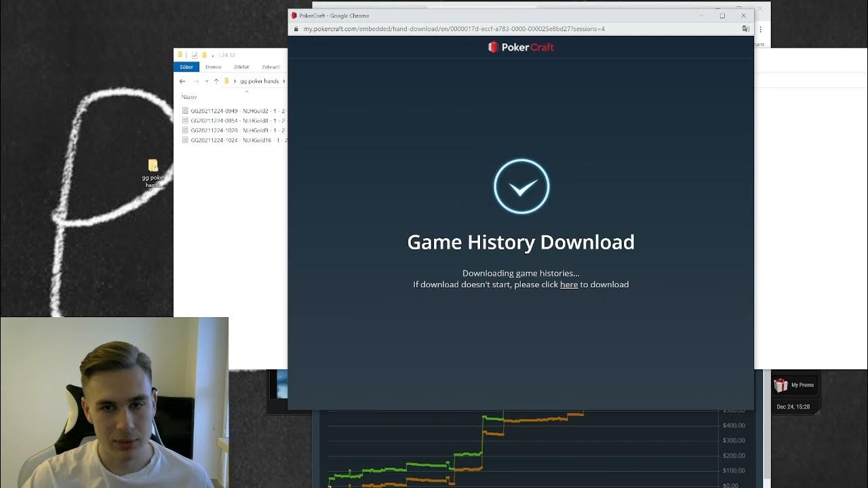The height and width of the screenshot is (488, 868).
Task: Click the PokerCraft favicon in the window title bar
Action: pyautogui.click(x=294, y=16)
